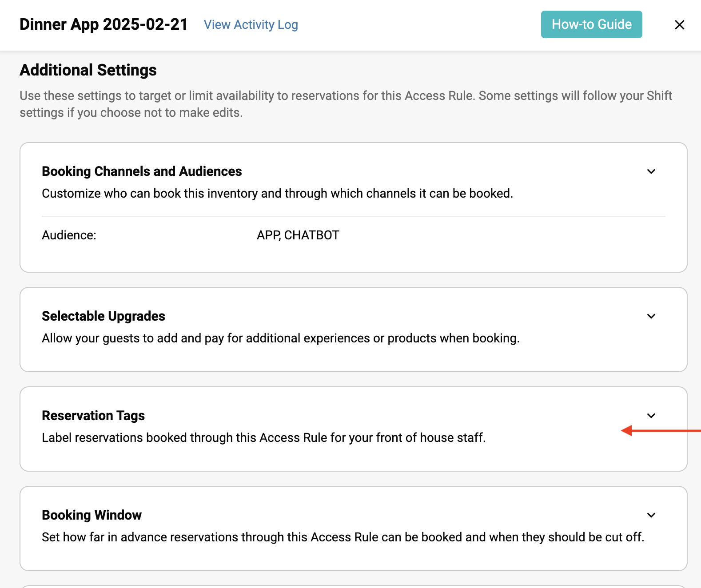
Task: Click the Booking Channels and Audiences heading
Action: 142,171
